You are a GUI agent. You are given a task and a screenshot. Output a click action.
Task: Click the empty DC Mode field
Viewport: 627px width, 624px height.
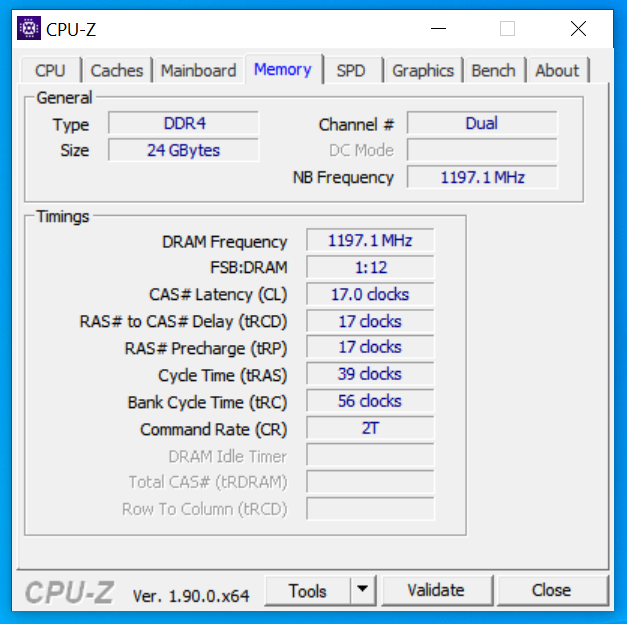[482, 150]
